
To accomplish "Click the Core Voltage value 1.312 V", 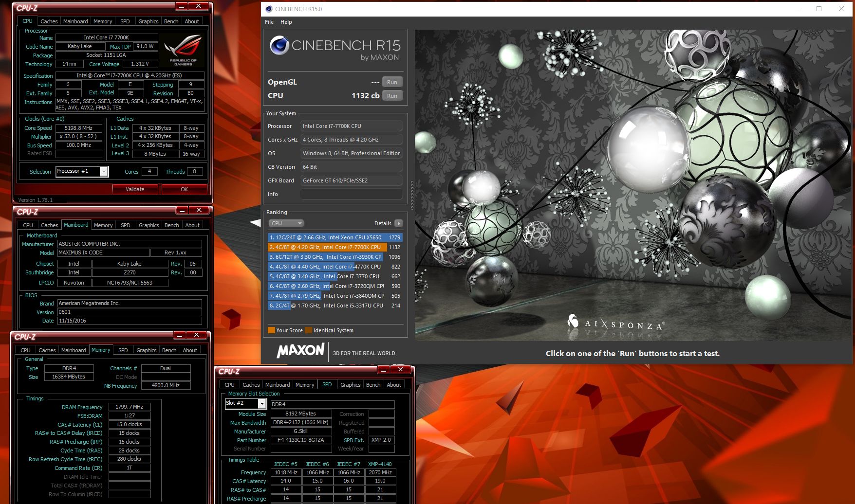I will point(140,64).
